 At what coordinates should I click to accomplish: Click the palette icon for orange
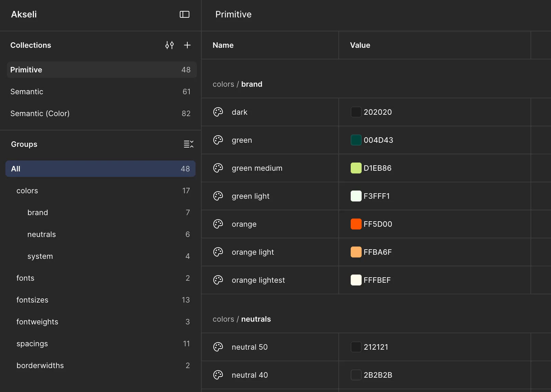218,224
